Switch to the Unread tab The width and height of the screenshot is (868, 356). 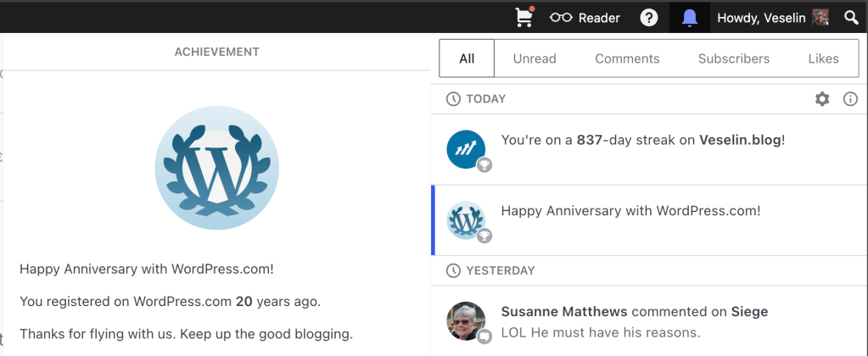pos(535,58)
